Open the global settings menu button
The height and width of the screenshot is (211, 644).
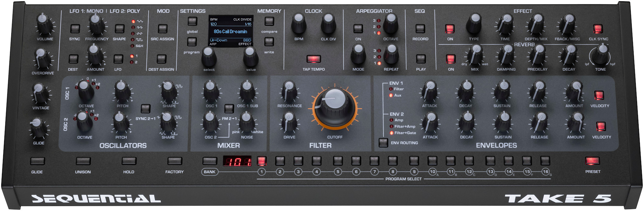tap(192, 21)
